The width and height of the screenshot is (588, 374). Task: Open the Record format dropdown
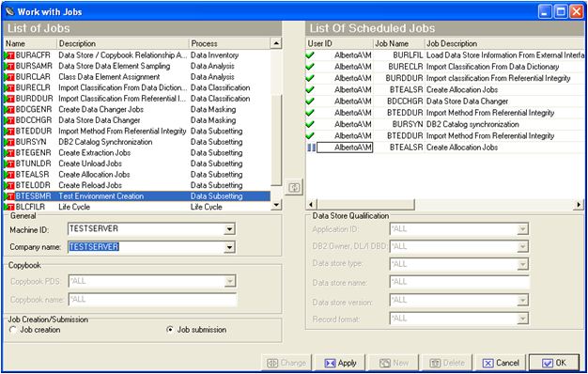(522, 319)
